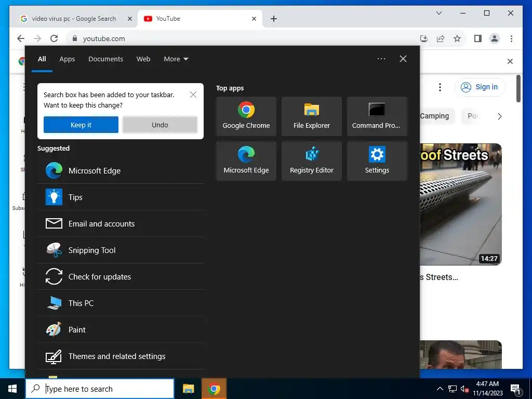Screen dimensions: 532x399
Task: Open Google Chrome from Top apps
Action: coord(246,116)
